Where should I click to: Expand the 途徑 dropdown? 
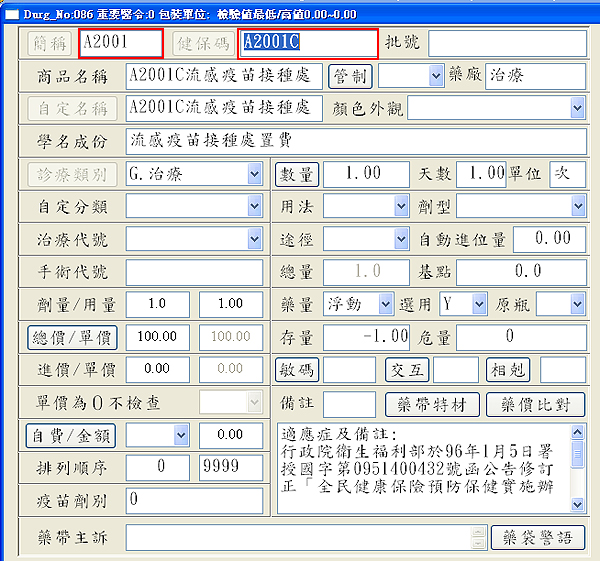[400, 239]
